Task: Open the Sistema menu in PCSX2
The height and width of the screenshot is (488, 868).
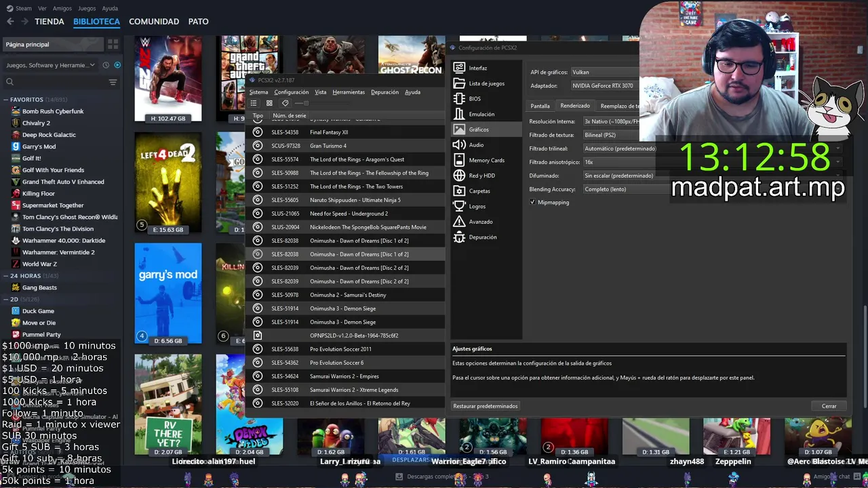Action: 258,92
